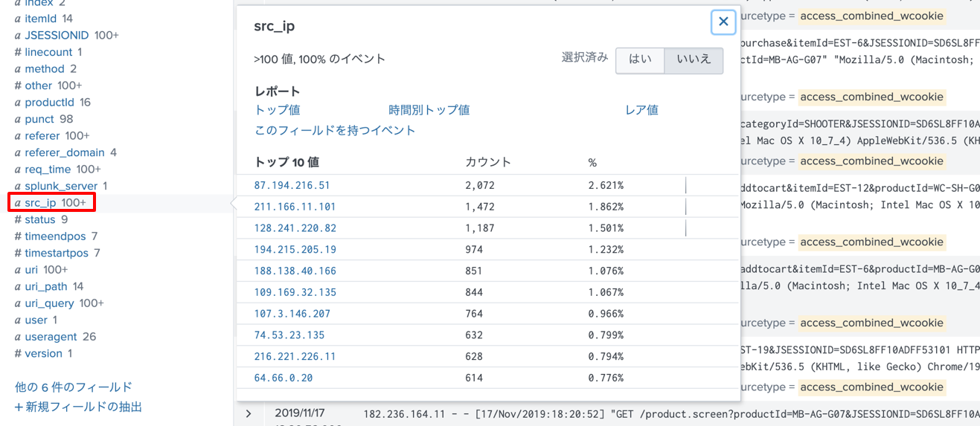The width and height of the screenshot is (980, 426).
Task: Show このフィールドを持つイベント
Action: (x=335, y=131)
